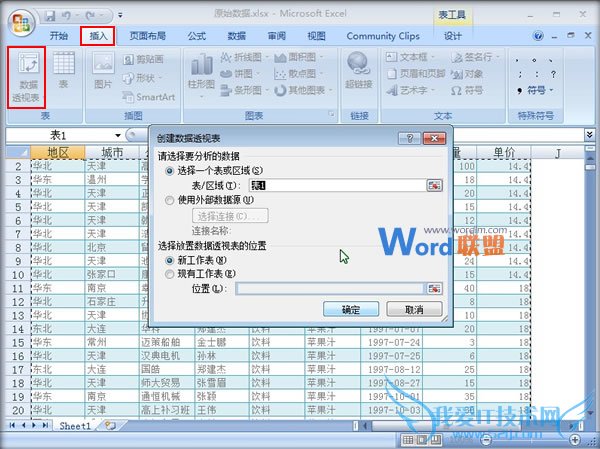The image size is (600, 449).
Task: Open the 审阅 ribbon tab
Action: [x=276, y=36]
